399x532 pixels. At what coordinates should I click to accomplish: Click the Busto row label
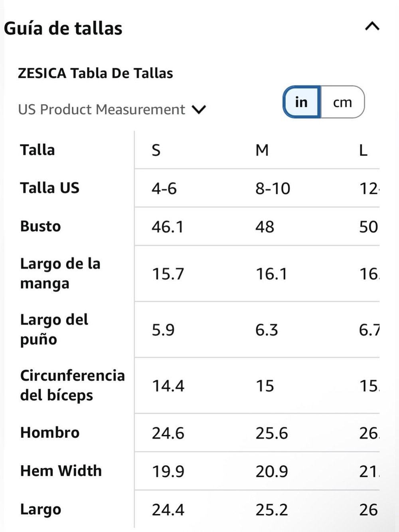pyautogui.click(x=41, y=226)
